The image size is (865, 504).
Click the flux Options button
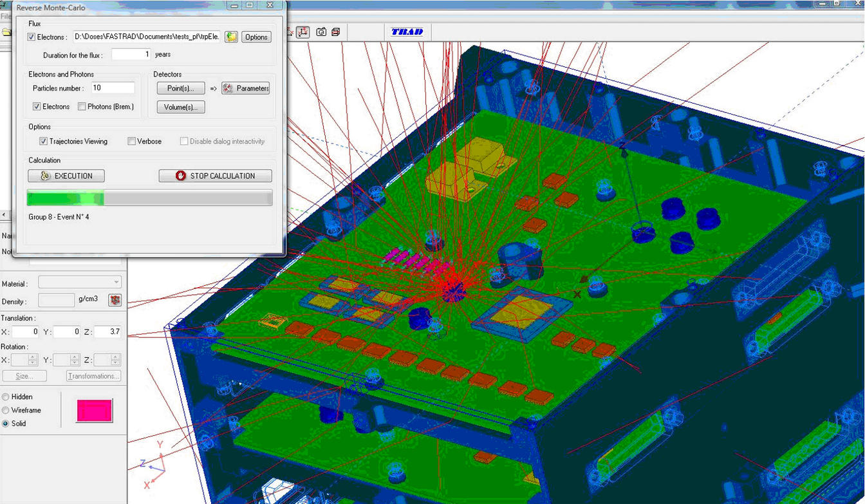tap(256, 37)
